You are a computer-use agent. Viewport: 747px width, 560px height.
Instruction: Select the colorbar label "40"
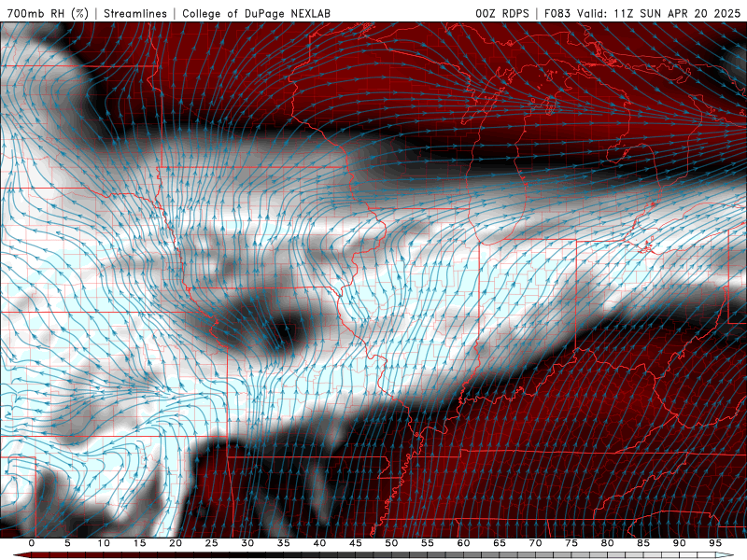click(x=319, y=543)
